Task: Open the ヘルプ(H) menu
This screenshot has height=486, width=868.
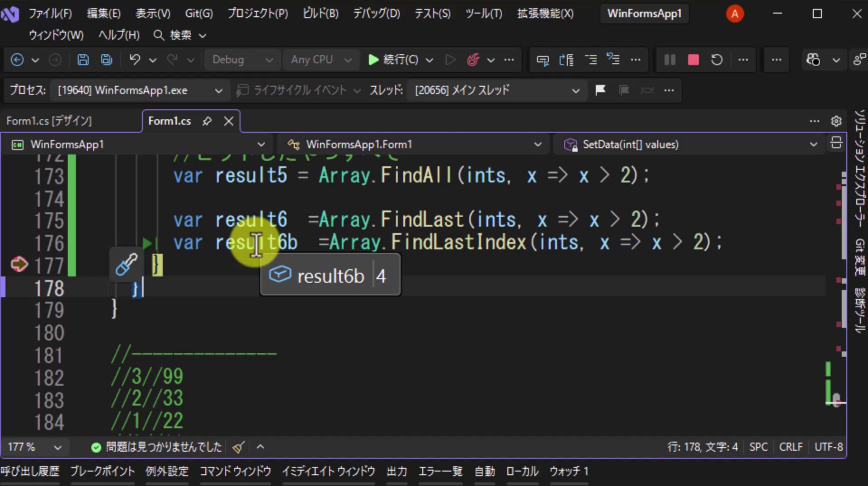Action: pyautogui.click(x=119, y=35)
